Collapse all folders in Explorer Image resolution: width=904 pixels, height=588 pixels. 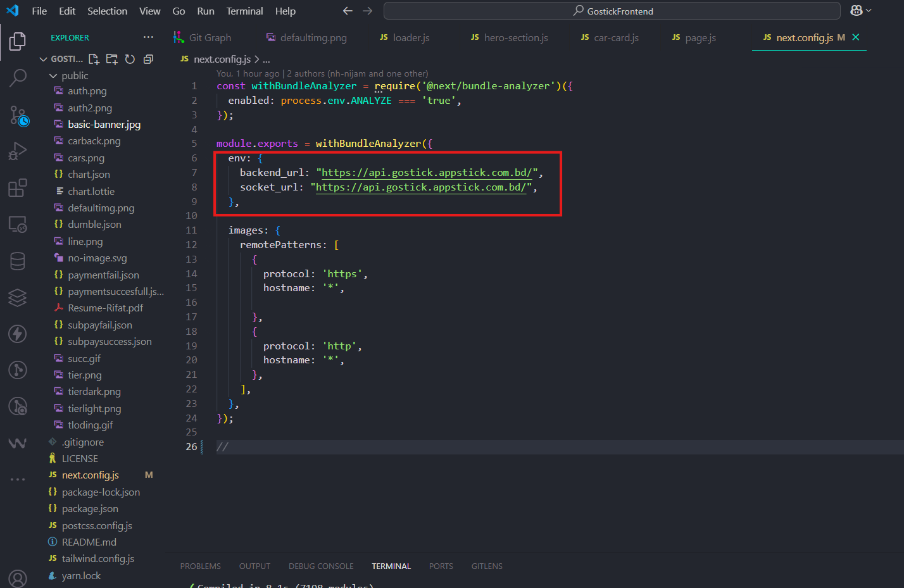148,59
